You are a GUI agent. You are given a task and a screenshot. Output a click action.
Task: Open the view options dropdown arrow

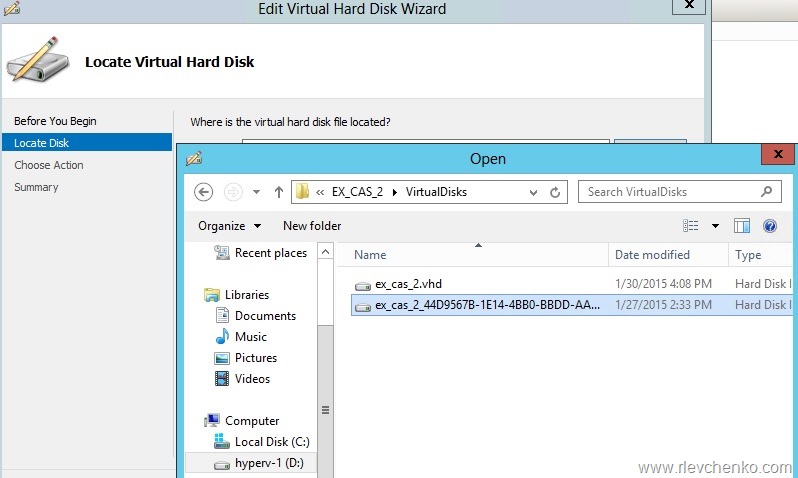[715, 226]
